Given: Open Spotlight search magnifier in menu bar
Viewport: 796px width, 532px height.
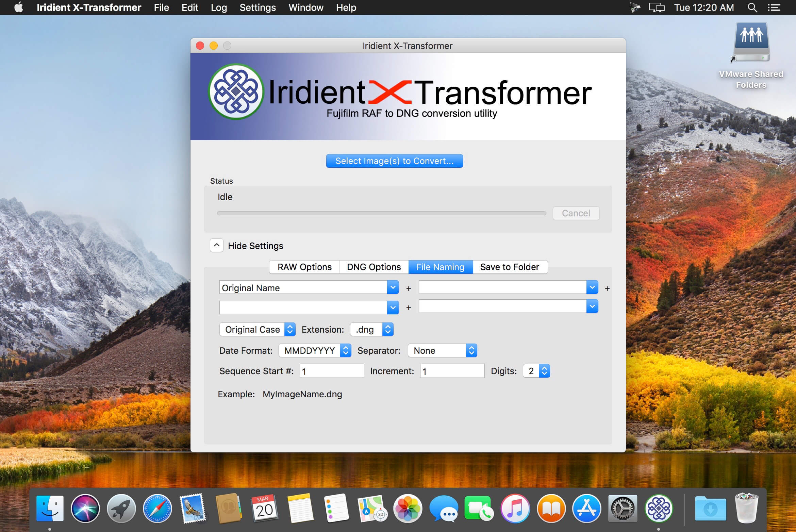Looking at the screenshot, I should 752,7.
